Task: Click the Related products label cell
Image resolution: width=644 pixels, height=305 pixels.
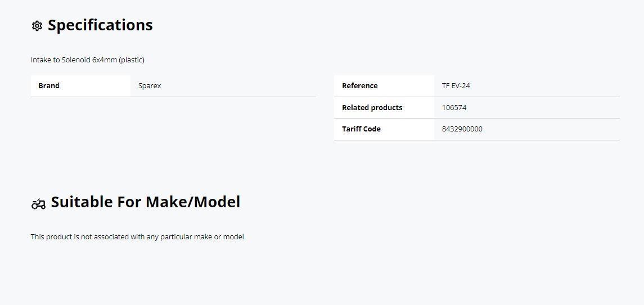Action: [384, 108]
